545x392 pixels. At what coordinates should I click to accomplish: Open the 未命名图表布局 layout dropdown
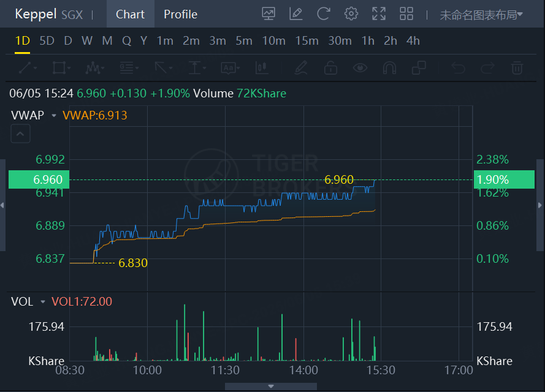[481, 15]
